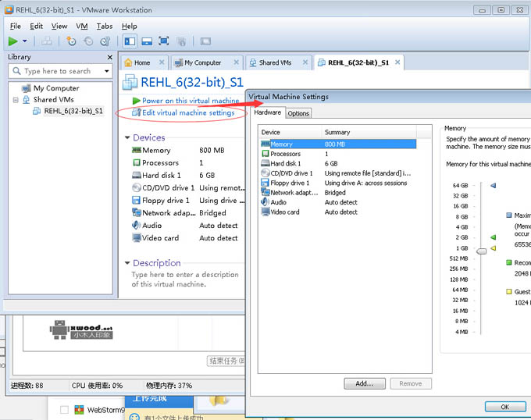Open the snapshot manager toolbar icon
Screen dimensions: 531x420
point(105,41)
